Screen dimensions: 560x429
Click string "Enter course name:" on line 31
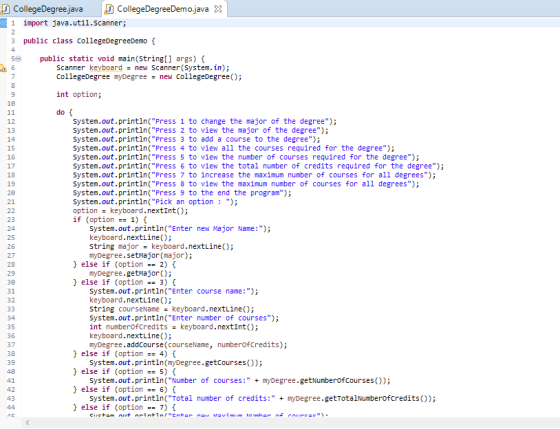coord(209,291)
